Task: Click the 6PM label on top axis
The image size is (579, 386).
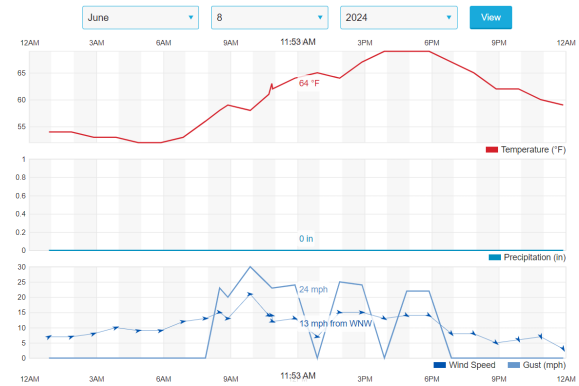Action: tap(432, 43)
